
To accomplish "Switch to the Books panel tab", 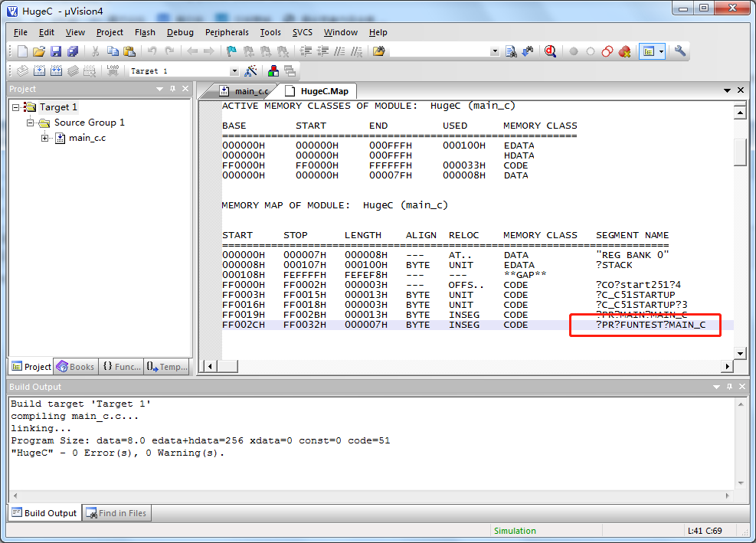I will pos(75,367).
